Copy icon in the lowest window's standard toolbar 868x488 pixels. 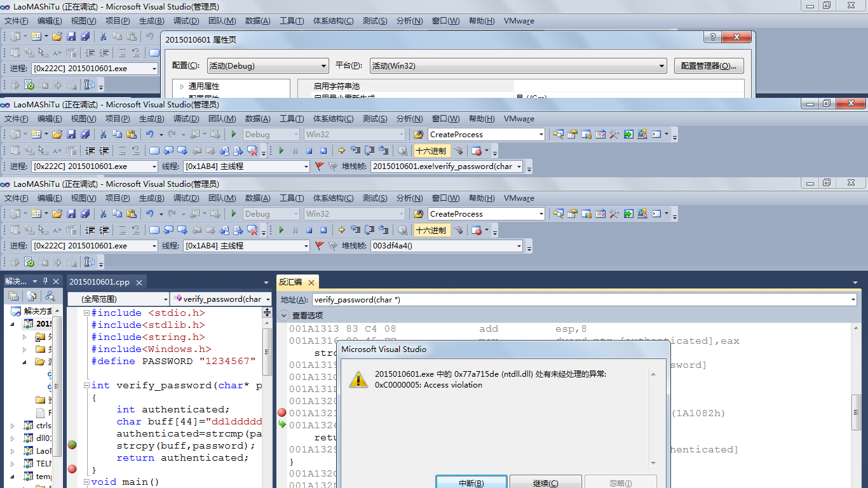(117, 213)
